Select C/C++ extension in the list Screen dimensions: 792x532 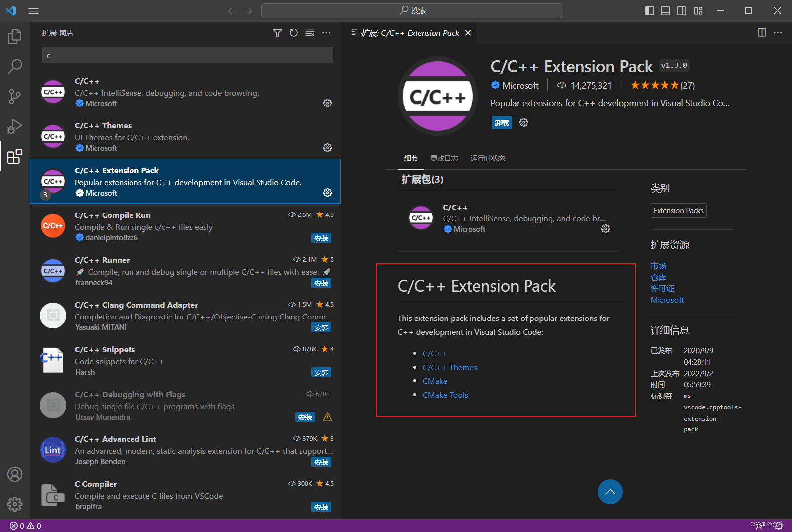click(x=185, y=92)
